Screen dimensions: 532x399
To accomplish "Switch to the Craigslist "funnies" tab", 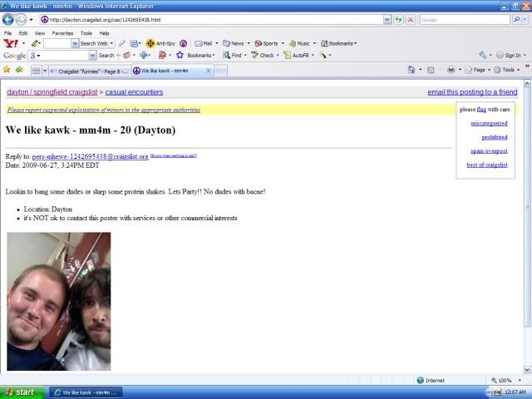I will 87,71.
